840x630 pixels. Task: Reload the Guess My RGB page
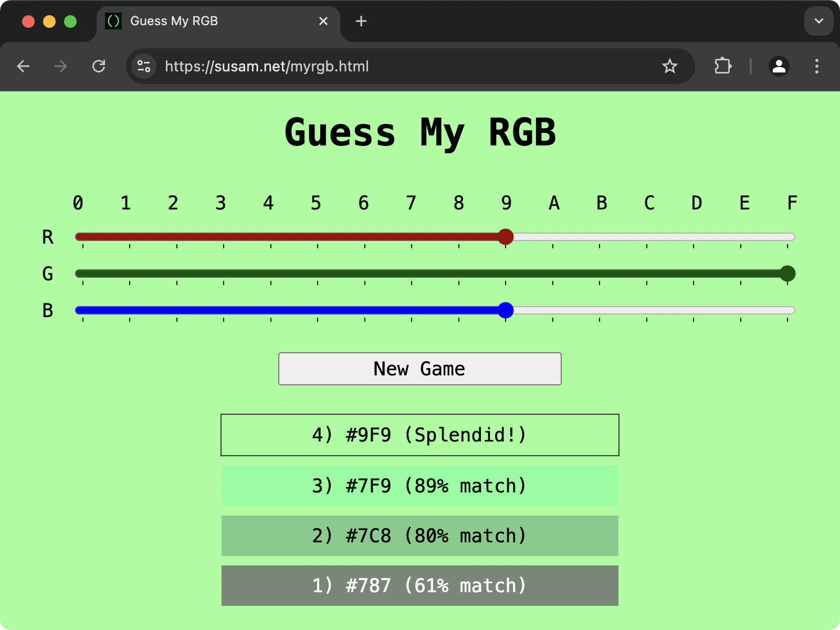99,66
